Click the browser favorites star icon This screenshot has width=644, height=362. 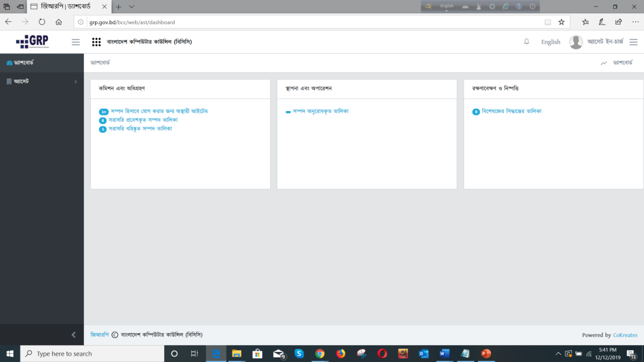click(561, 22)
